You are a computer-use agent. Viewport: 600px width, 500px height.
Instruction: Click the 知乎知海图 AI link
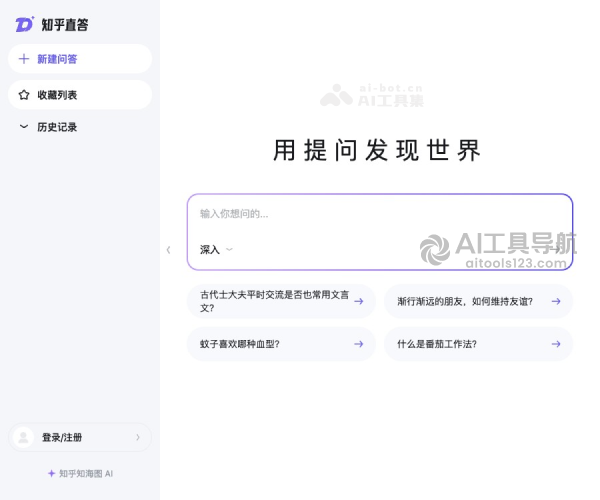(80, 474)
